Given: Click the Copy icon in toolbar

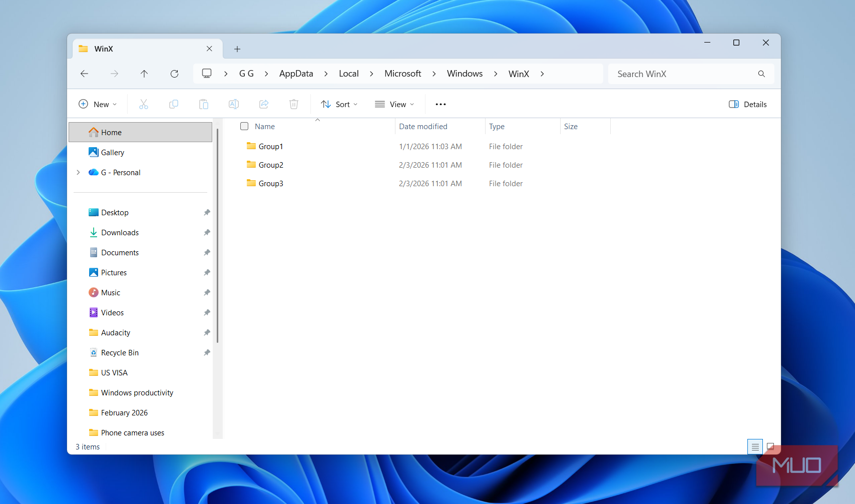Looking at the screenshot, I should pos(174,104).
